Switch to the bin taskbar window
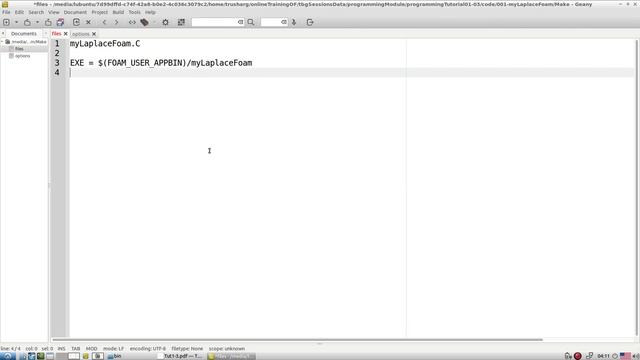Image resolution: width=640 pixels, height=360 pixels. (x=115, y=356)
